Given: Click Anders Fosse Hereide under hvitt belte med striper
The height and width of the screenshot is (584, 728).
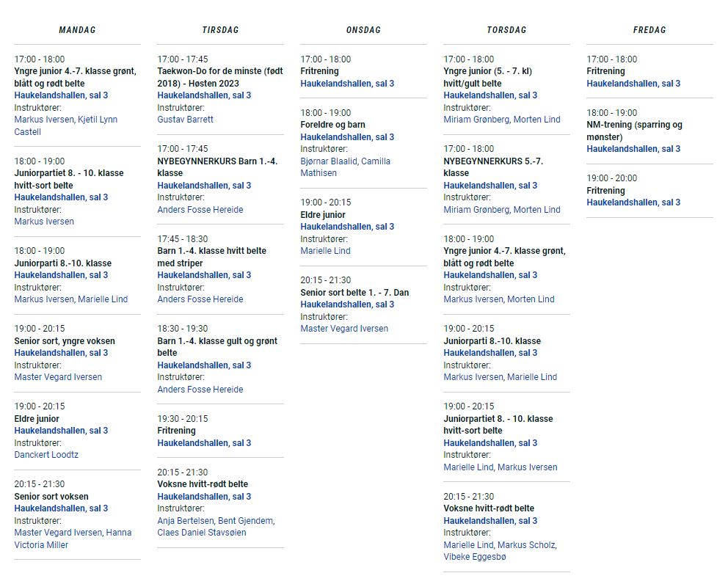Looking at the screenshot, I should point(200,299).
